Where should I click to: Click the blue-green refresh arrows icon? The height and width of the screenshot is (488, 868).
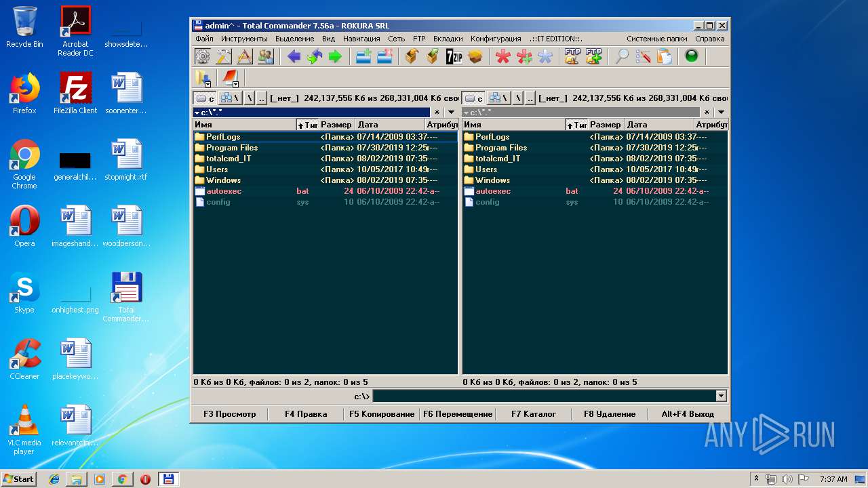point(315,57)
